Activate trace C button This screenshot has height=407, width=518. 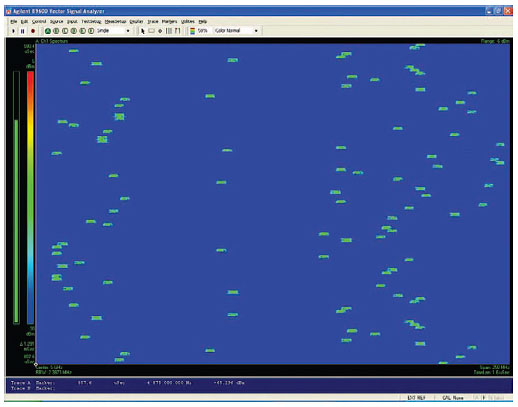[x=65, y=31]
